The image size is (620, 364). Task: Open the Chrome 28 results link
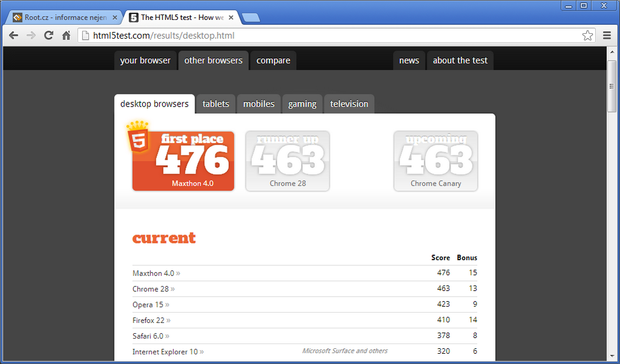pos(153,289)
